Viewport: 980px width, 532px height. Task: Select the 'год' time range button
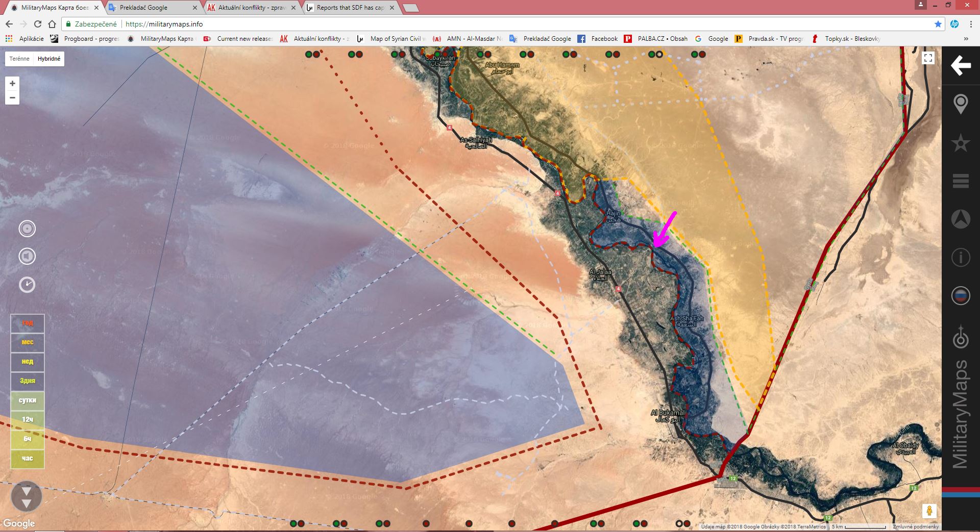click(x=28, y=323)
